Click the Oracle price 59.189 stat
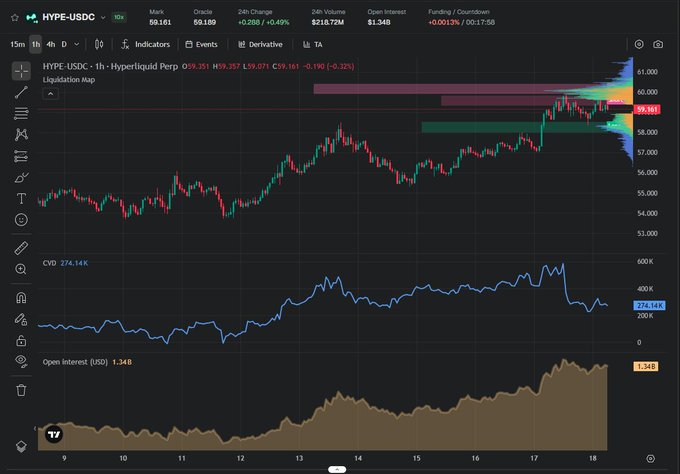This screenshot has height=474, width=680. pyautogui.click(x=204, y=17)
